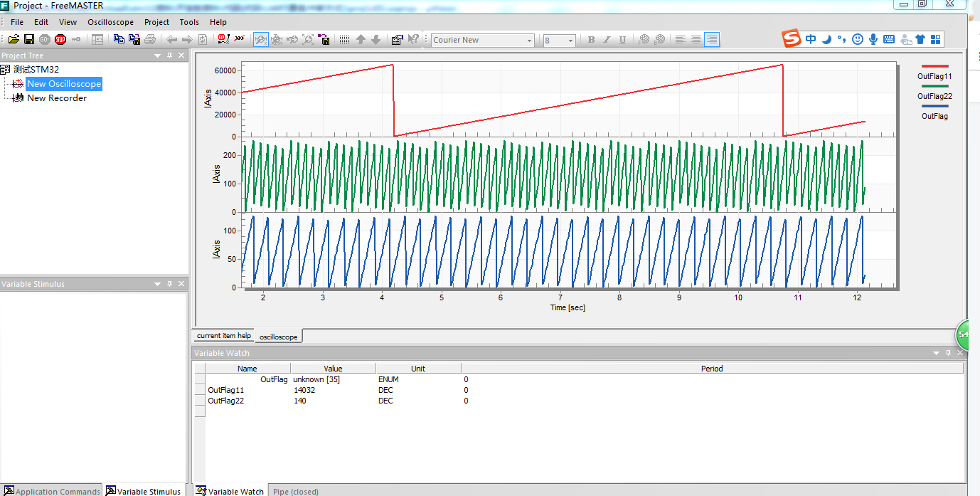Click the context help arrow icon
The height and width of the screenshot is (496, 980).
click(413, 39)
